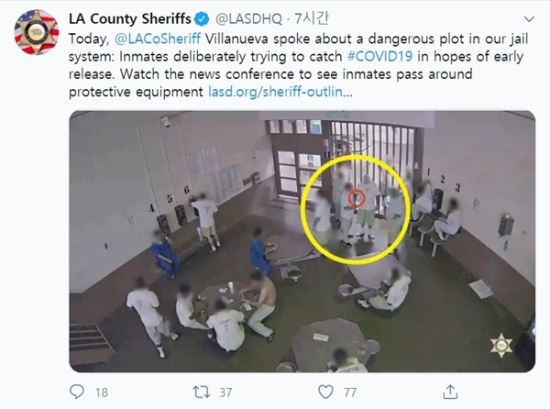Expand the tweet options chevron

pyautogui.click(x=529, y=19)
